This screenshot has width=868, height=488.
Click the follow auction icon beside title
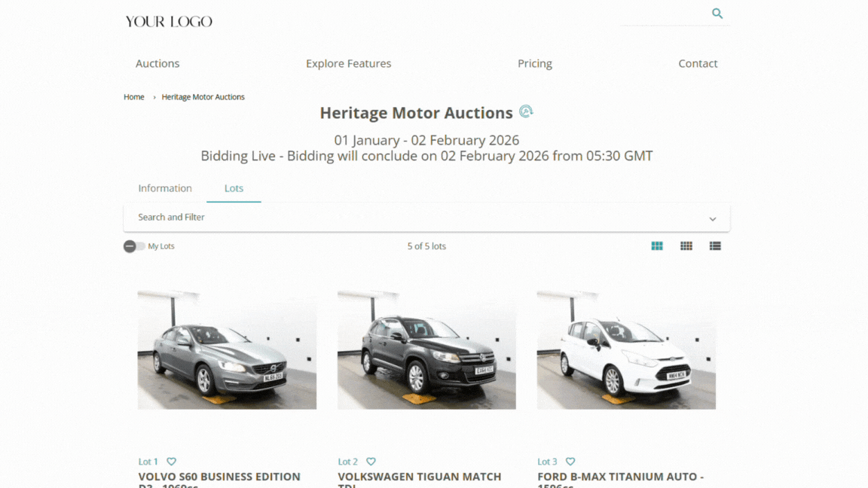pos(526,112)
